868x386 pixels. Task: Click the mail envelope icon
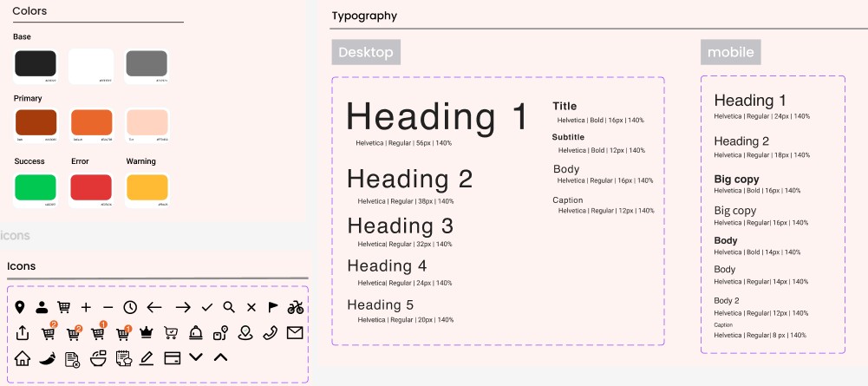click(x=295, y=332)
